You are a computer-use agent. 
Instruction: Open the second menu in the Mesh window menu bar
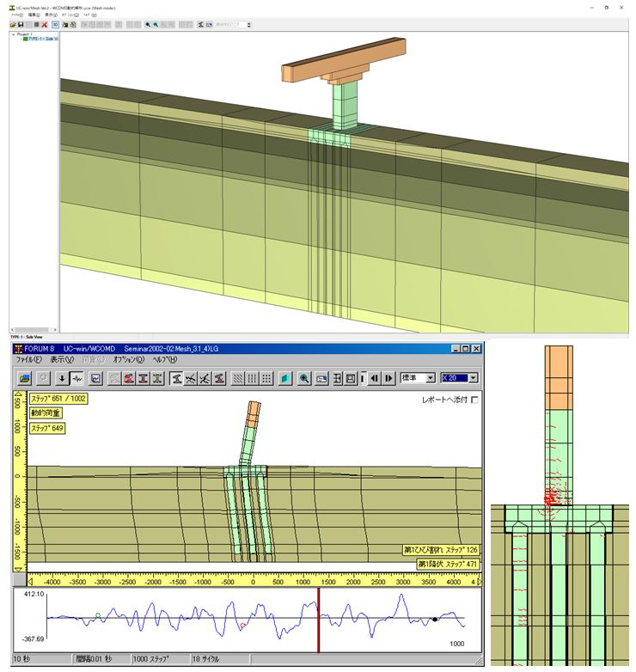(x=34, y=15)
